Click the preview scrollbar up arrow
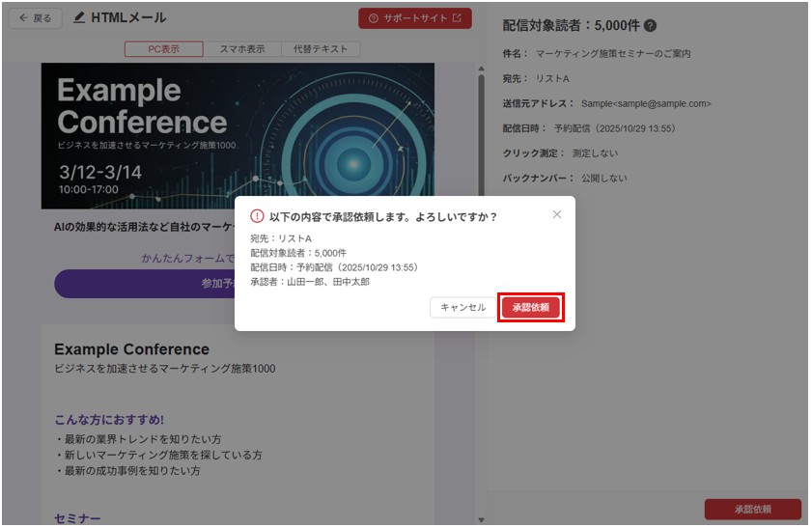Image resolution: width=812 pixels, height=527 pixels. (481, 69)
